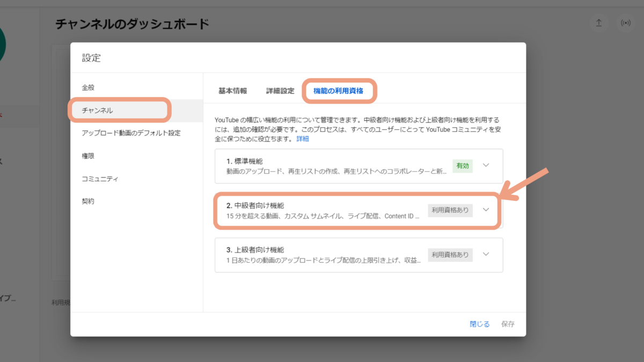Click 利用資格あり badge for 中級者向け機能
This screenshot has width=644, height=362.
coord(450,210)
